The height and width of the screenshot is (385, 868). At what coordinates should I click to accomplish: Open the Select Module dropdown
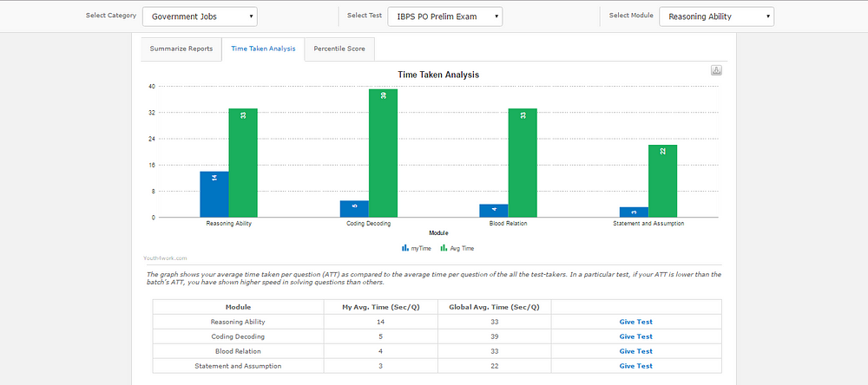coord(716,16)
